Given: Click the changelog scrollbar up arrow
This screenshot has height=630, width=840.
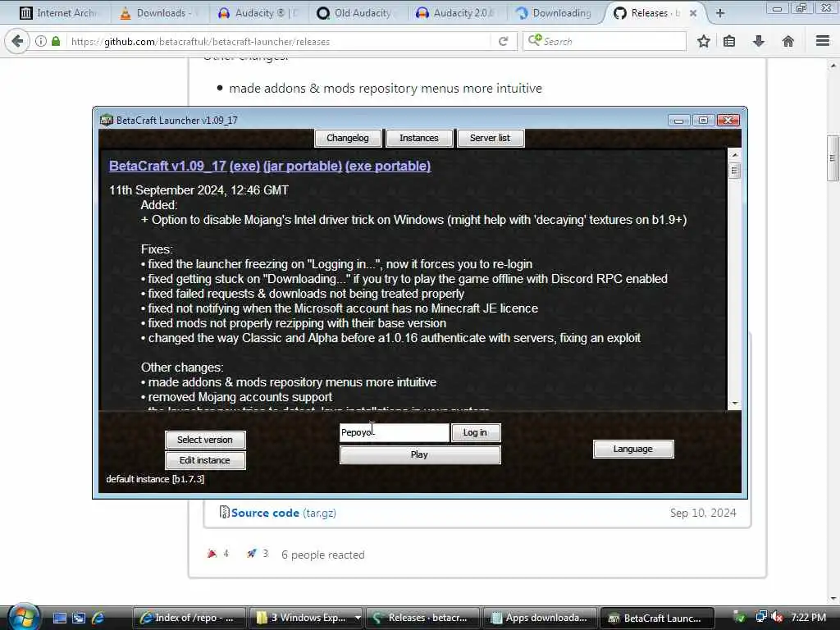Looking at the screenshot, I should point(734,155).
